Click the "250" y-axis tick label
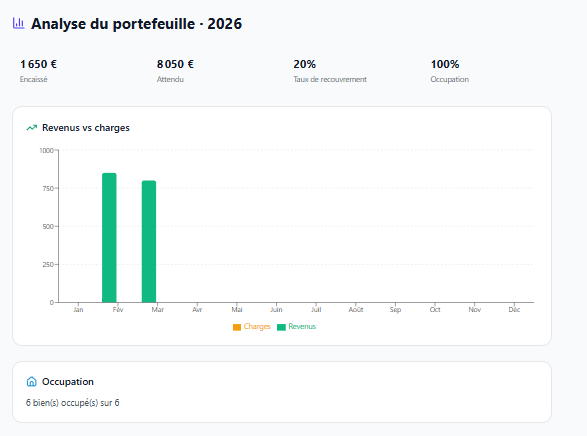This screenshot has width=587, height=436. [x=48, y=265]
